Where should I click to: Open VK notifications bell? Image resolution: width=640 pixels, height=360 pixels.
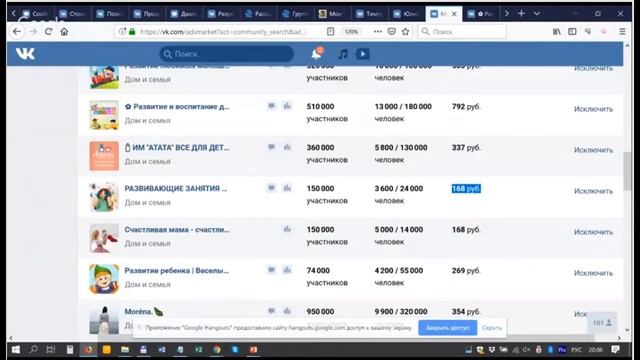[317, 53]
